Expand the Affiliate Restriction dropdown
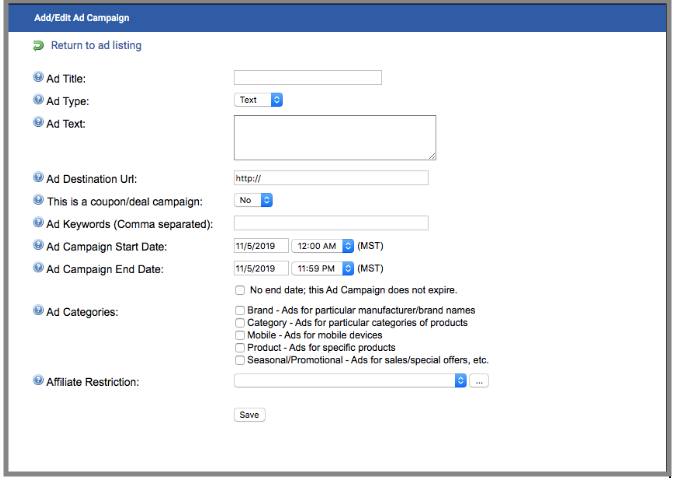 coord(350,381)
